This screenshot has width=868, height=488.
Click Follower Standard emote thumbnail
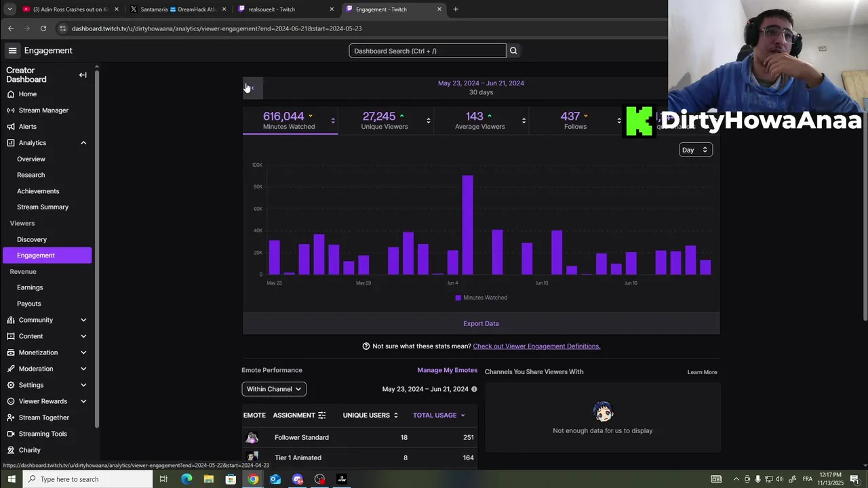[x=252, y=438]
